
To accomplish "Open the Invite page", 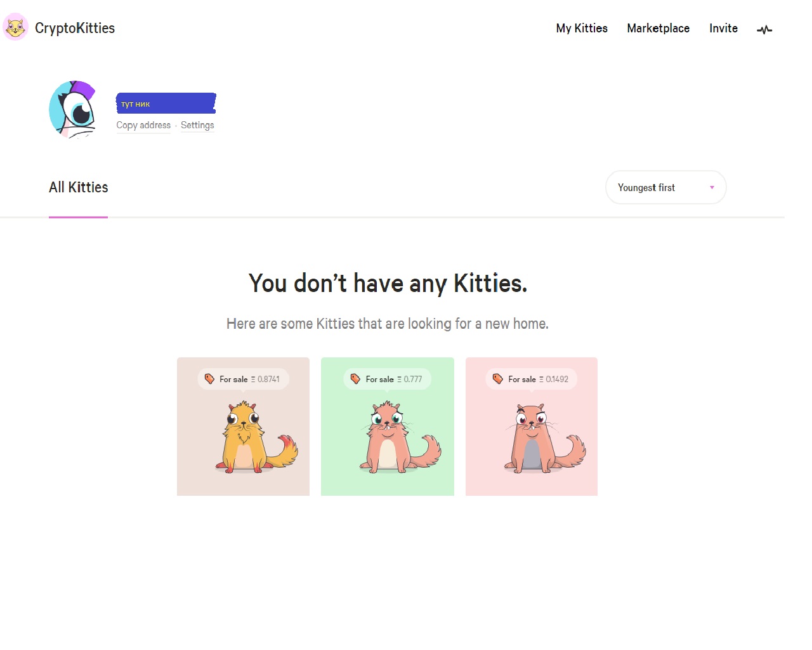I will 723,29.
